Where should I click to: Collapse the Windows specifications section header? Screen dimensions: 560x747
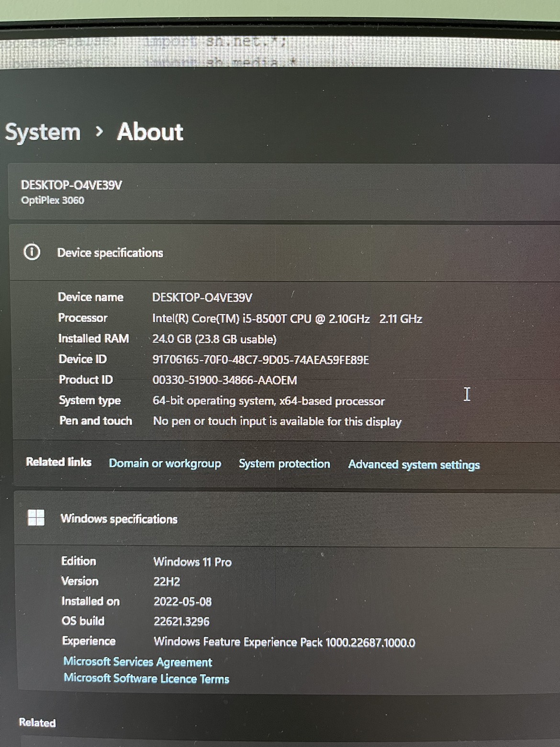(x=287, y=519)
